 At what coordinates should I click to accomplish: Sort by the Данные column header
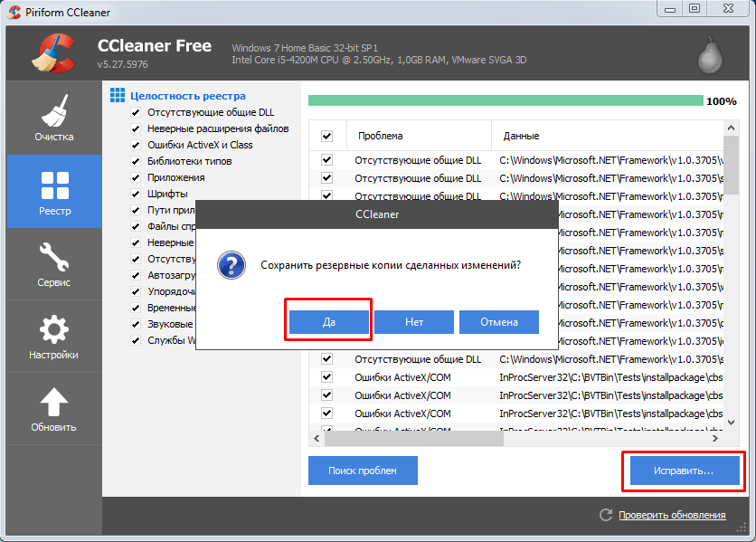click(608, 136)
